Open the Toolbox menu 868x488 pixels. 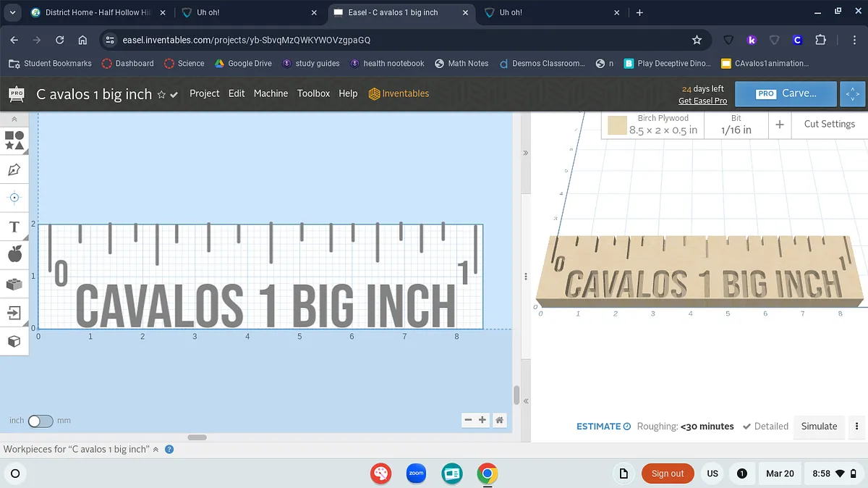313,93
